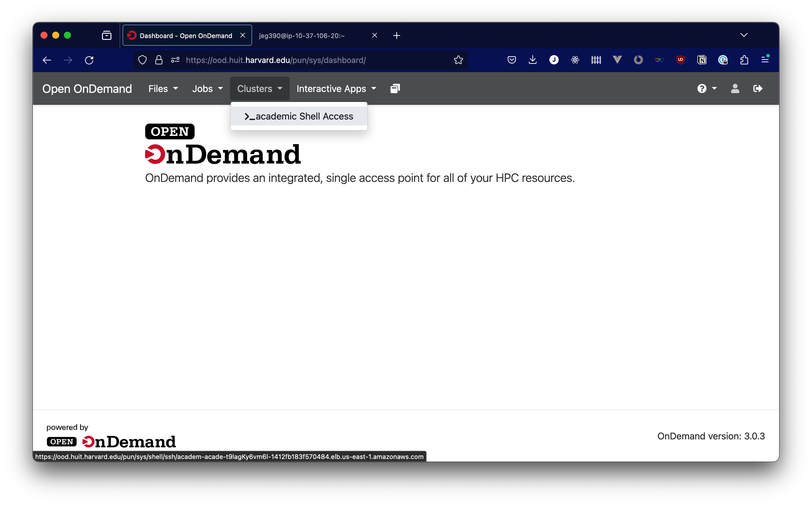Viewport: 812px width, 505px height.
Task: Expand the Interactive Apps menu
Action: (337, 88)
